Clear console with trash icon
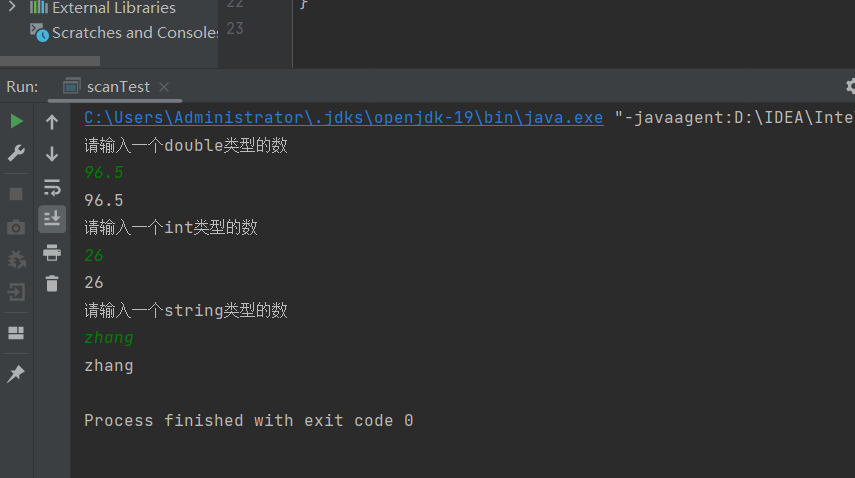The width and height of the screenshot is (855, 478). pos(52,284)
